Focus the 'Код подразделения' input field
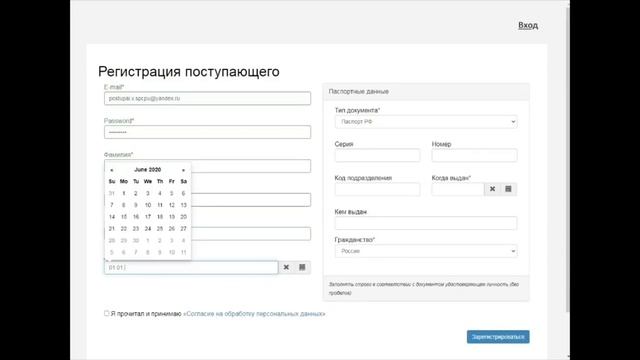This screenshot has width=640, height=360. 377,189
